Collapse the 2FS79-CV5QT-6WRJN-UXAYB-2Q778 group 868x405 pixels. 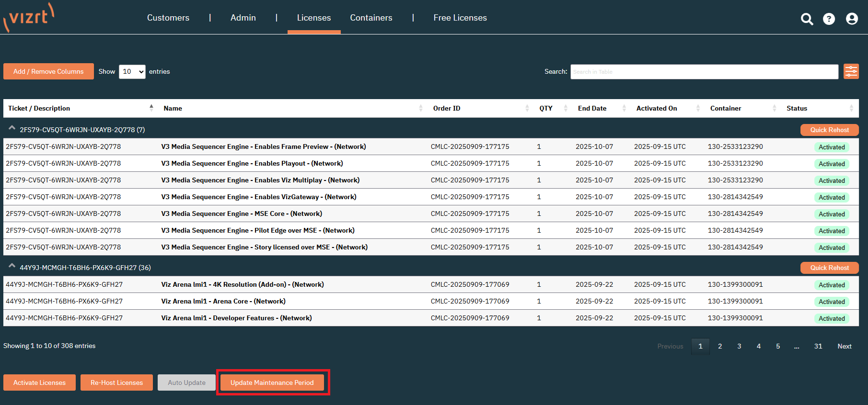tap(12, 129)
